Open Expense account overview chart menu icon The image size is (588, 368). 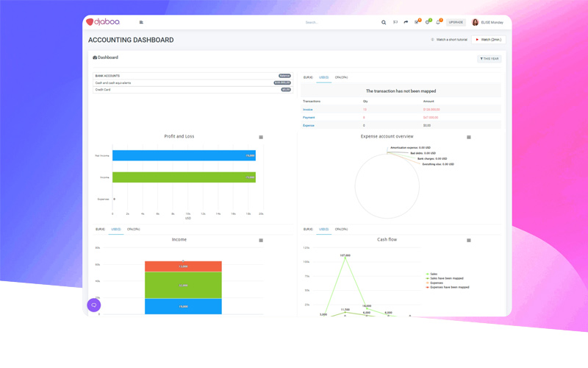click(469, 138)
